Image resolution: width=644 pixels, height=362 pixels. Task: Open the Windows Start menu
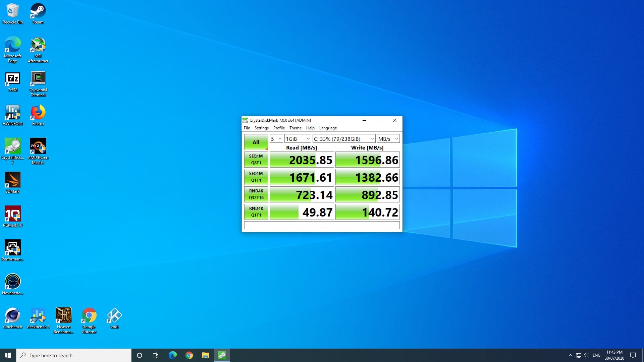[x=8, y=355]
